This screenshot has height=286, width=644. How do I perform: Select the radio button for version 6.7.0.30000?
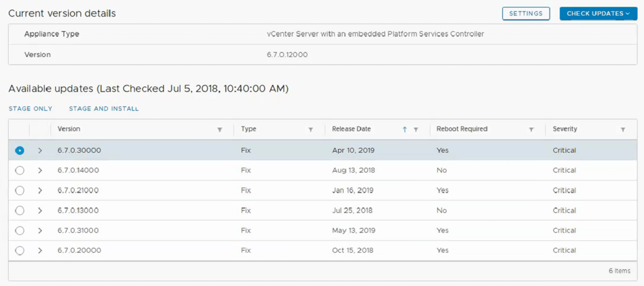(x=20, y=150)
